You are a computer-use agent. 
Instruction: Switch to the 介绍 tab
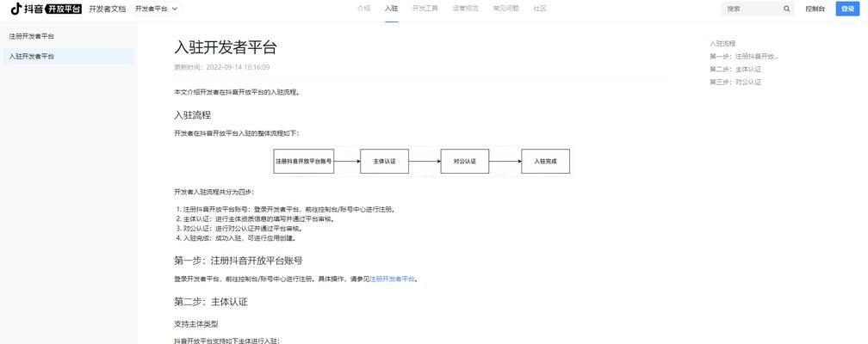pos(363,9)
